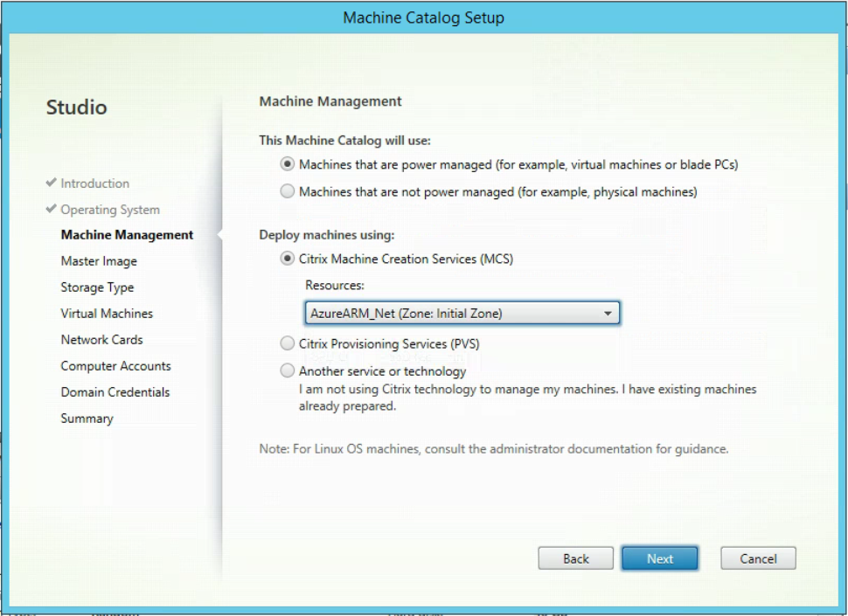Click Next to continue setup
Viewport: 848px width, 616px height.
[x=660, y=558]
